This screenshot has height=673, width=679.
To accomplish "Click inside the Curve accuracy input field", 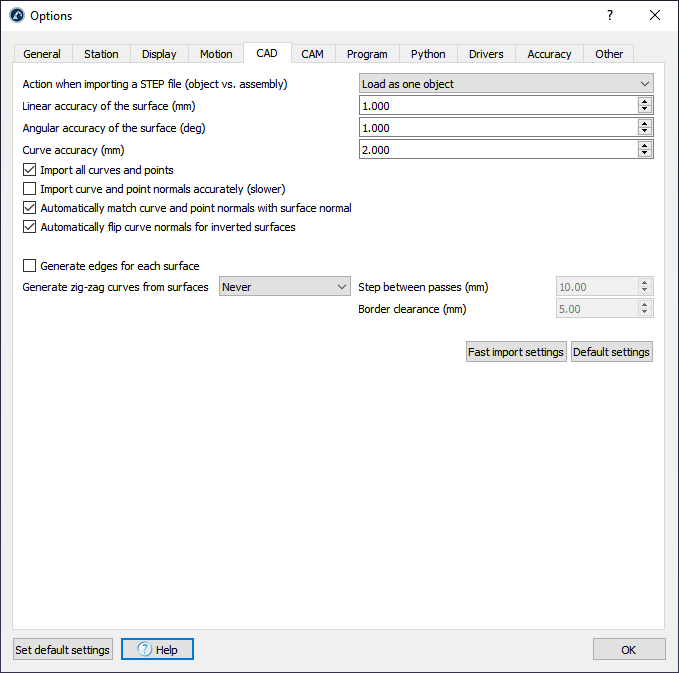I will (497, 150).
